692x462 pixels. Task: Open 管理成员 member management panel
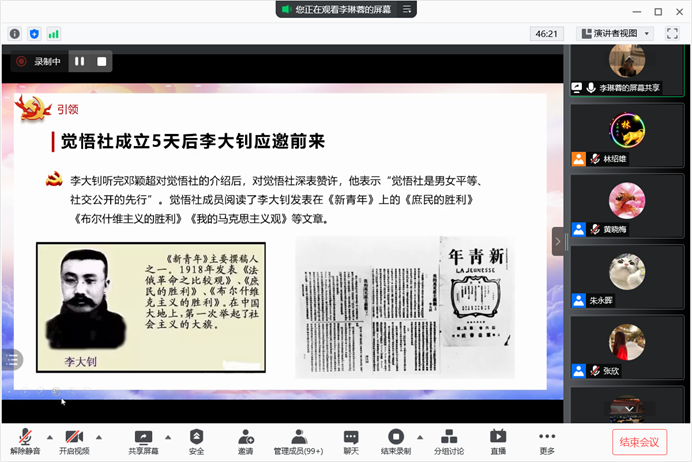[x=298, y=441]
